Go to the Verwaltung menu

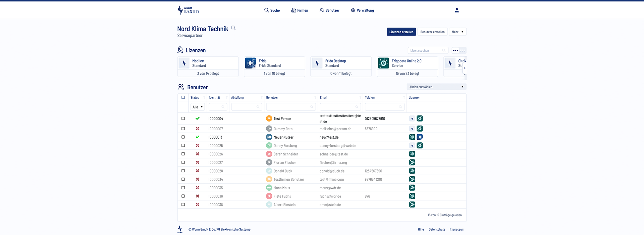tap(362, 10)
